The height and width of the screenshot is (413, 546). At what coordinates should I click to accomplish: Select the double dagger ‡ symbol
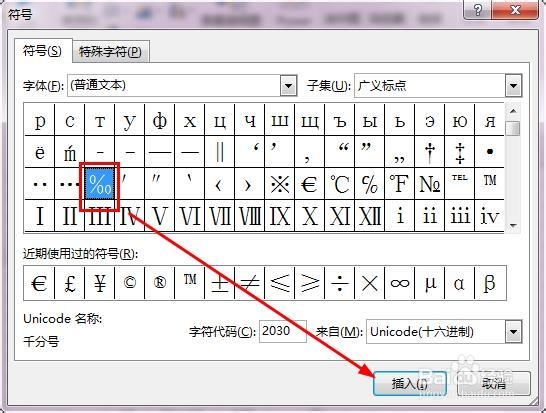[460, 152]
